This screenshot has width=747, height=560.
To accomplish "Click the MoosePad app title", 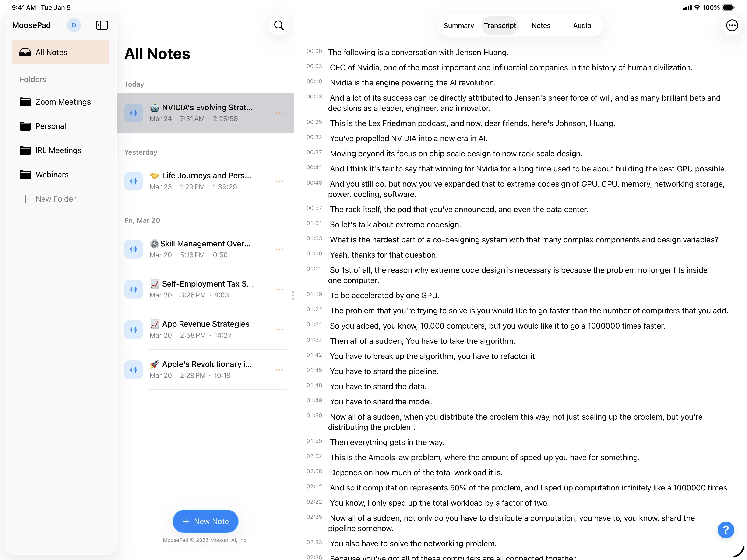I will 32,25.
